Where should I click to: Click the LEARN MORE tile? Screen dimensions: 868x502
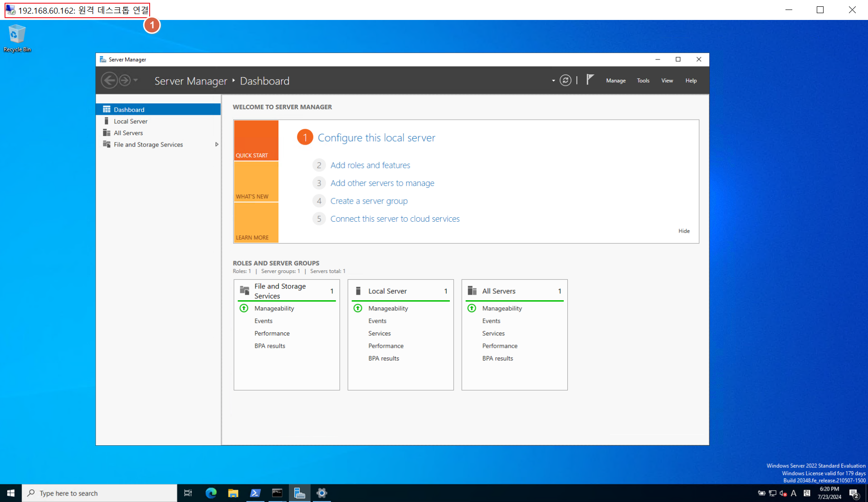[256, 222]
